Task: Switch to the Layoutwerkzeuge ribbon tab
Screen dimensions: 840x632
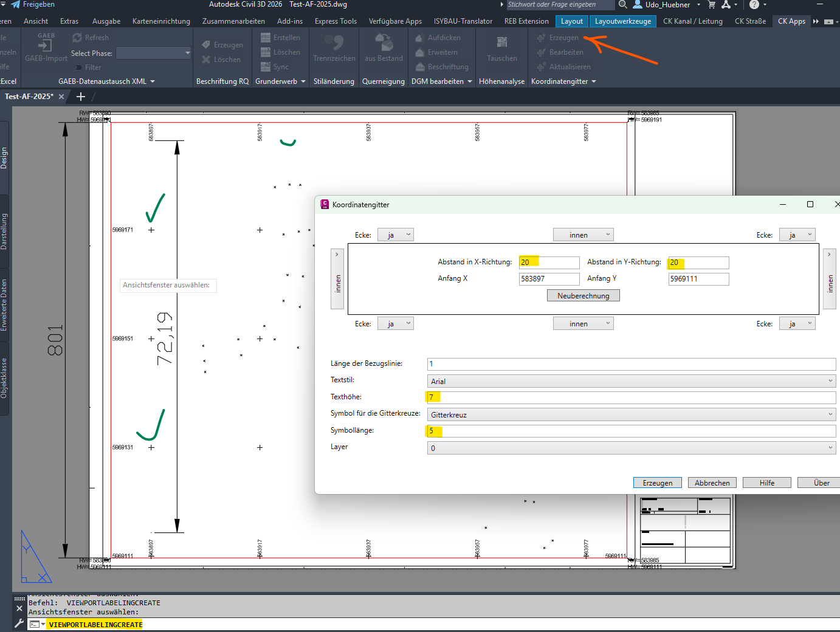Action: tap(622, 21)
